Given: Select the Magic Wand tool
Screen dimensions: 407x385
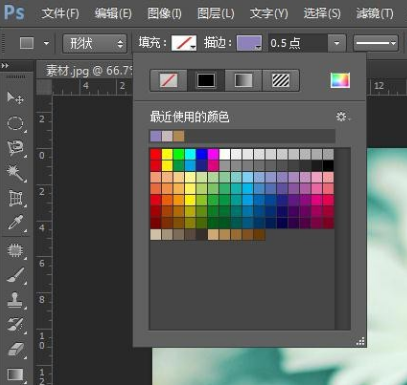Looking at the screenshot, I should click(15, 173).
